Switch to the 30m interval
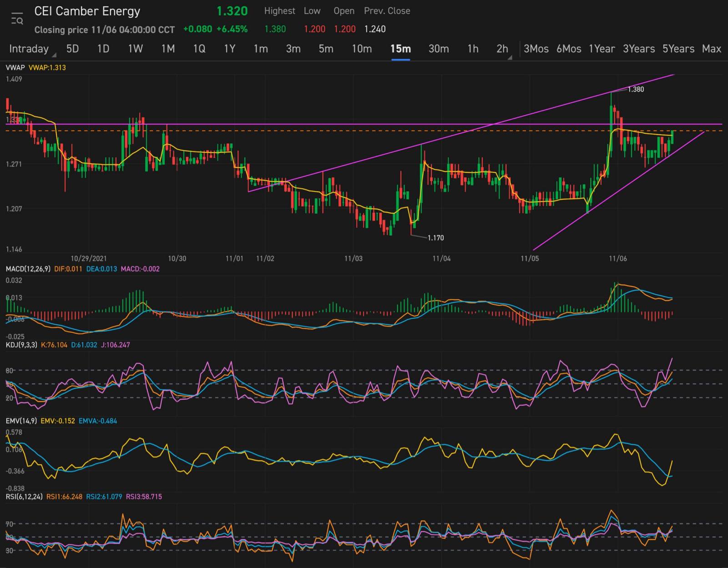This screenshot has height=568, width=728. (439, 49)
